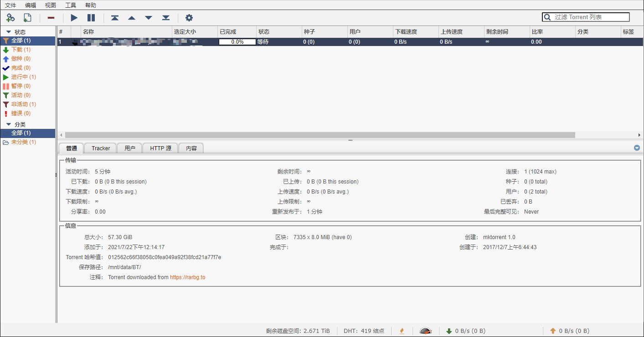Open the 文件 menu

(10, 5)
